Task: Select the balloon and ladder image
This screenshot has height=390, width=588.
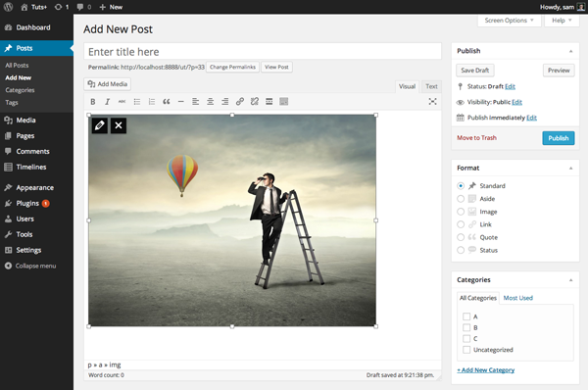Action: click(x=232, y=220)
